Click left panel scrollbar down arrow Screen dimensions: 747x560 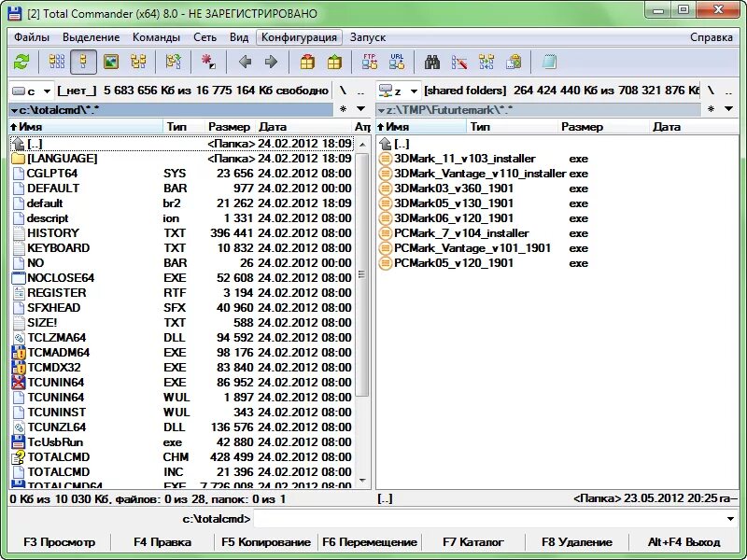coord(362,481)
